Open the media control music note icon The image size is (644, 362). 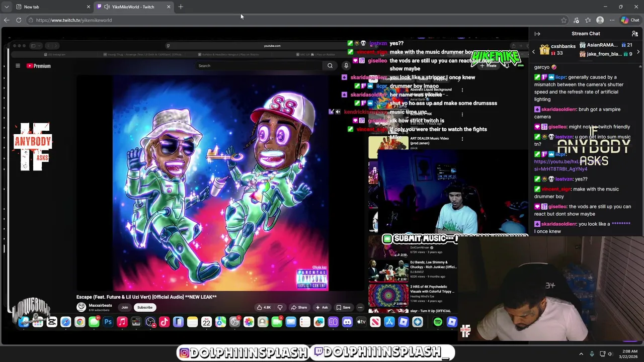[576, 20]
